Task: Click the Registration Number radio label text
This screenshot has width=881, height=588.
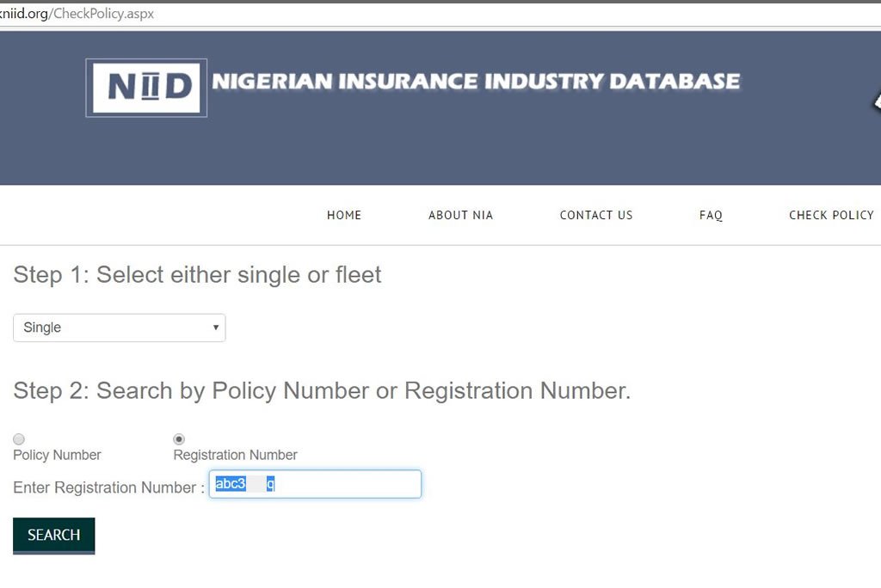Action: pos(235,455)
